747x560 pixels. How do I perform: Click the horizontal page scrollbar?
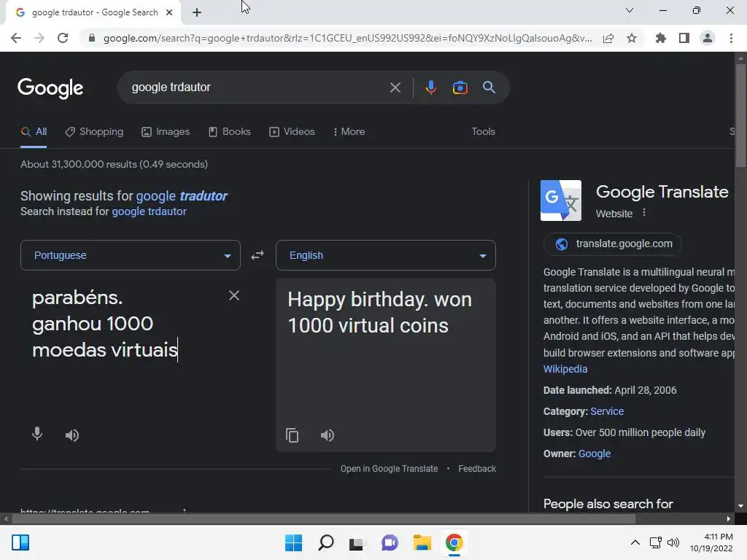(323, 518)
